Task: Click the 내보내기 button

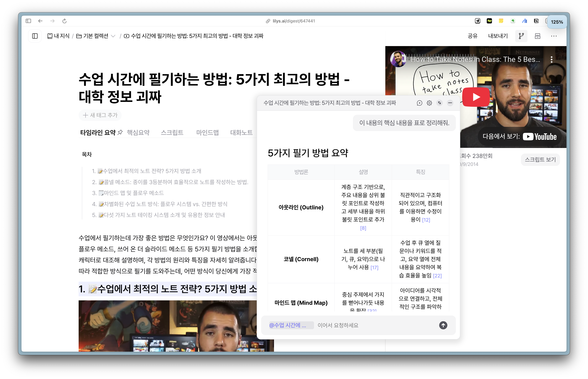Action: coord(498,36)
